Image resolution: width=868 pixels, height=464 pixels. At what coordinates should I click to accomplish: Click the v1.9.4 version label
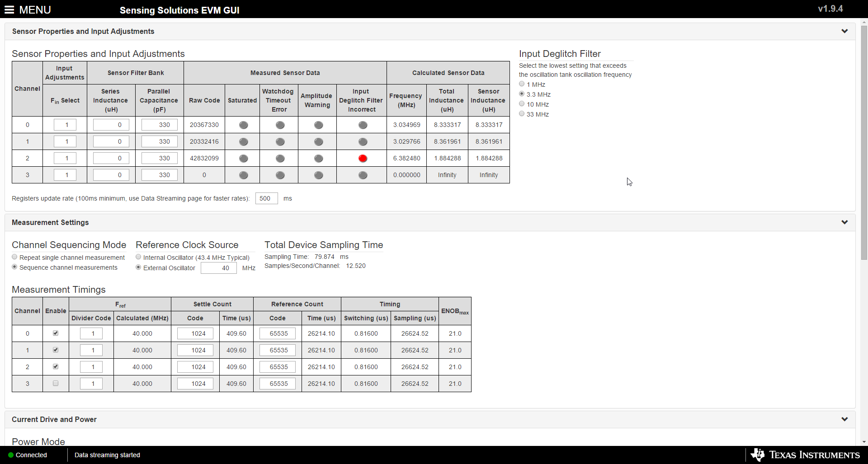pyautogui.click(x=830, y=9)
